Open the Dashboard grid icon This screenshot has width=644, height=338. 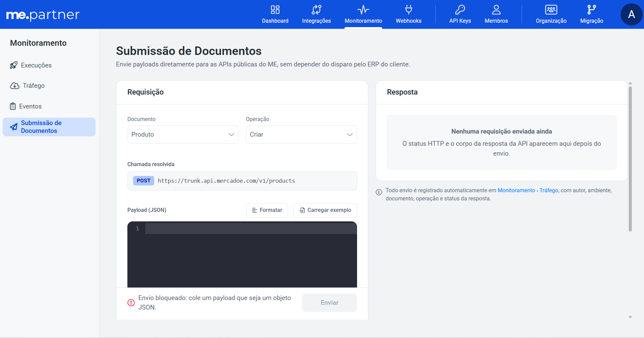[275, 9]
